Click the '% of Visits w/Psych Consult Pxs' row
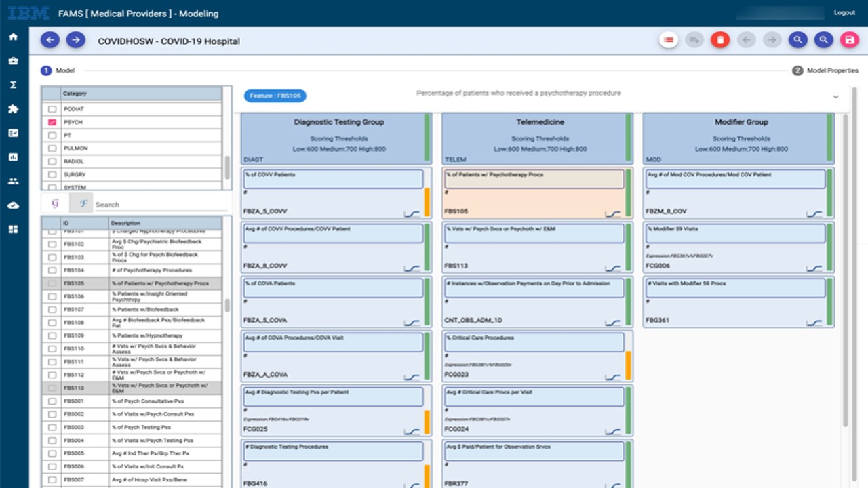The image size is (868, 488). tap(132, 414)
